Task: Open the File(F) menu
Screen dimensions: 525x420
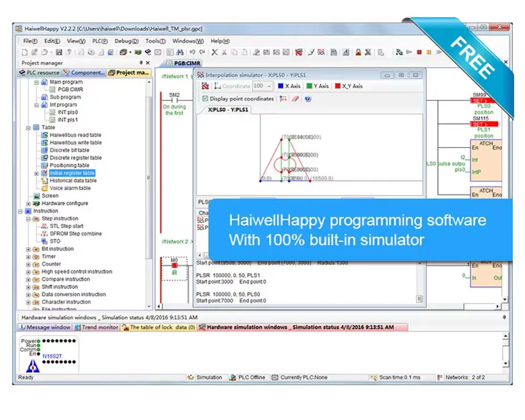Action: pos(30,41)
